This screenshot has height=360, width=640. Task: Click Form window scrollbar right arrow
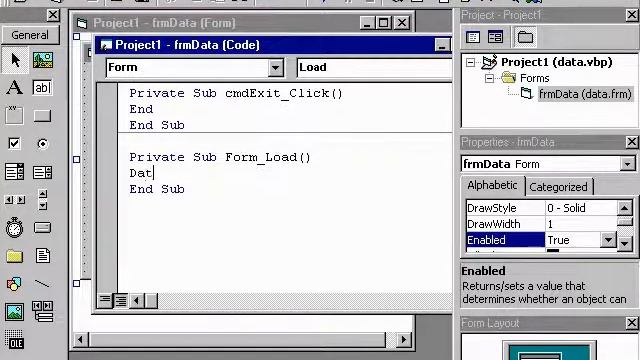click(x=404, y=340)
